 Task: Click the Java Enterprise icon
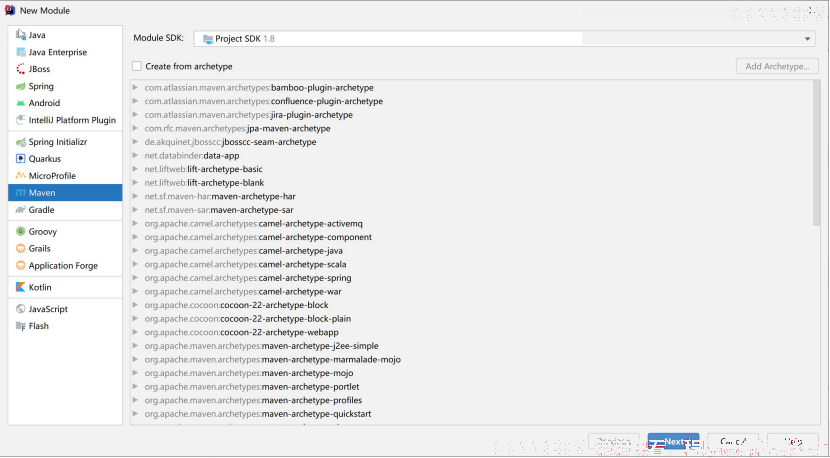(x=21, y=52)
